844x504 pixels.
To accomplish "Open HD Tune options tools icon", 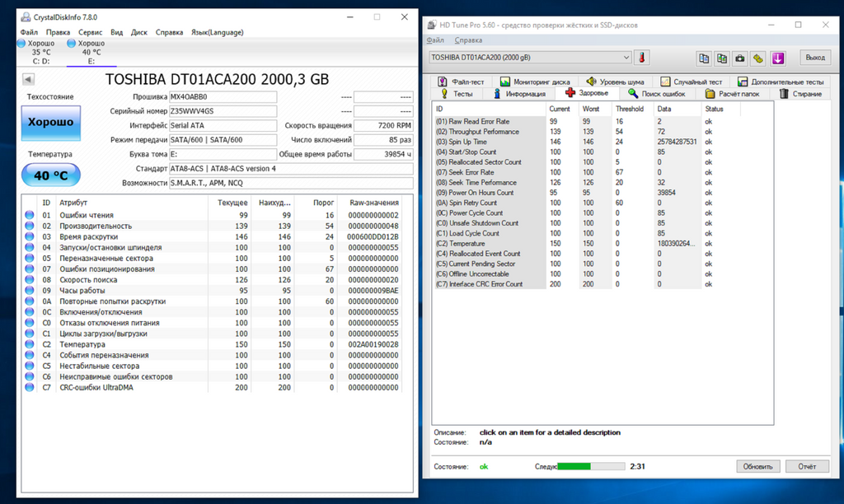I will click(x=758, y=58).
